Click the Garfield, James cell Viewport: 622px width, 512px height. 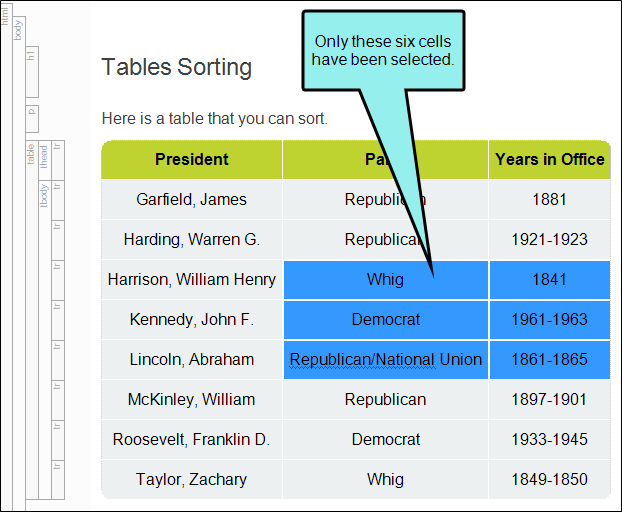(192, 199)
